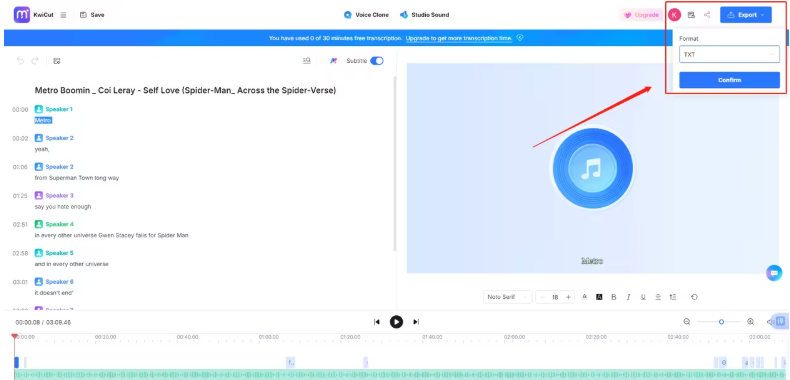This screenshot has height=380, width=790.
Task: Toggle the Subtitle switch
Action: [x=377, y=61]
